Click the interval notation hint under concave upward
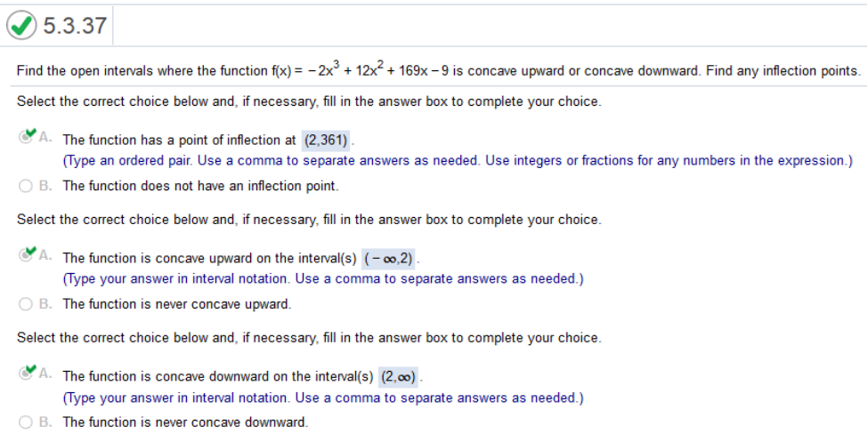 click(323, 279)
